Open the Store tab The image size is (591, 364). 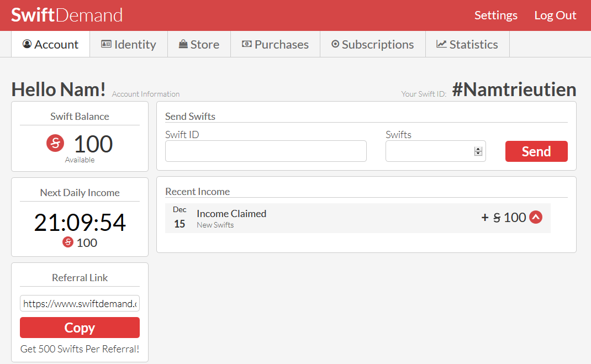coord(199,44)
